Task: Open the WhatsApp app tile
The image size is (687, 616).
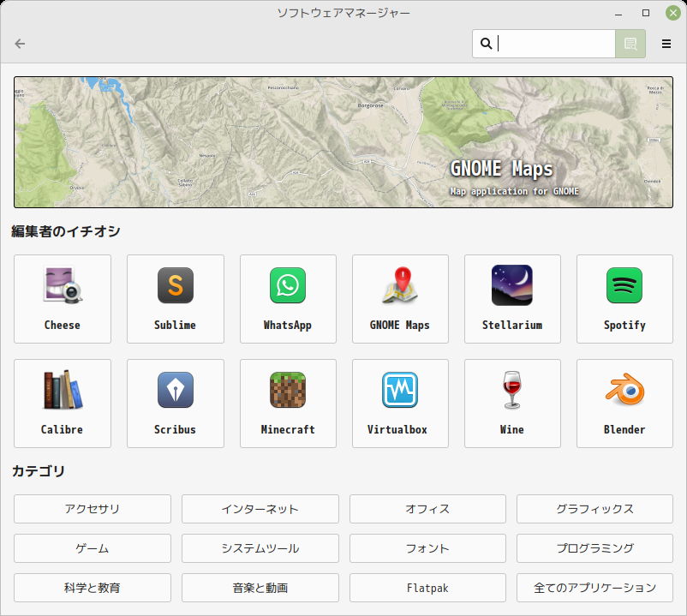Action: tap(288, 299)
